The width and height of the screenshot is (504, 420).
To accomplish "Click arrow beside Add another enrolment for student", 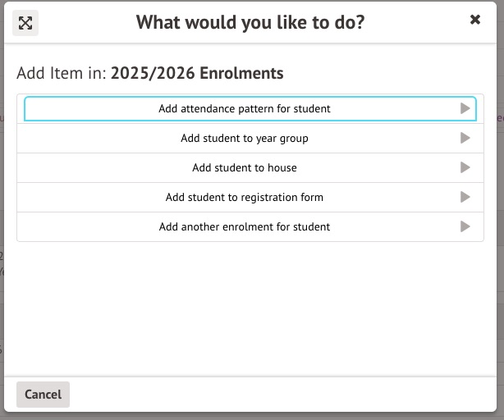I will click(465, 226).
